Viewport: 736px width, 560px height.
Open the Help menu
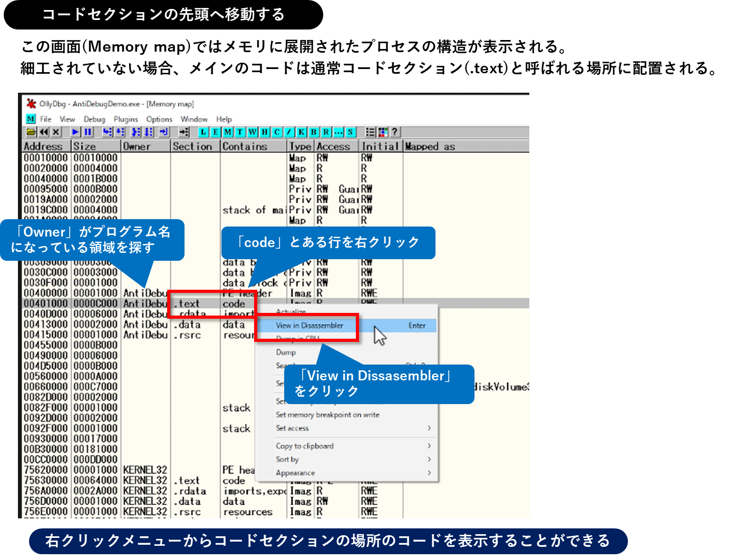click(x=224, y=119)
